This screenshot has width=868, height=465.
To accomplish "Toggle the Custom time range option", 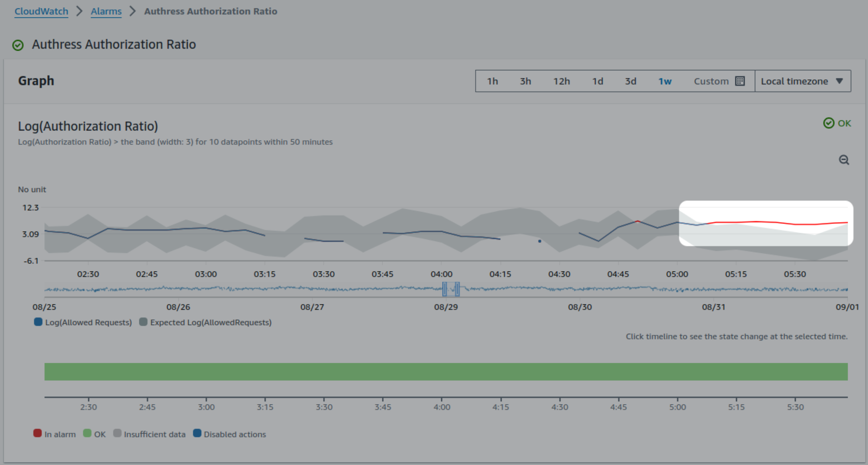I will pos(711,81).
